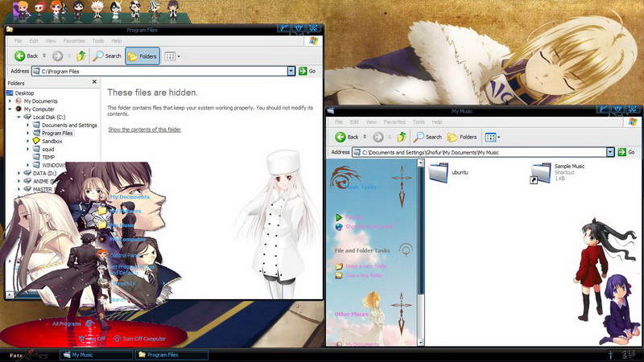Viewport: 644px width, 362px height.
Task: Click Play all in Music Tasks
Action: (353, 217)
